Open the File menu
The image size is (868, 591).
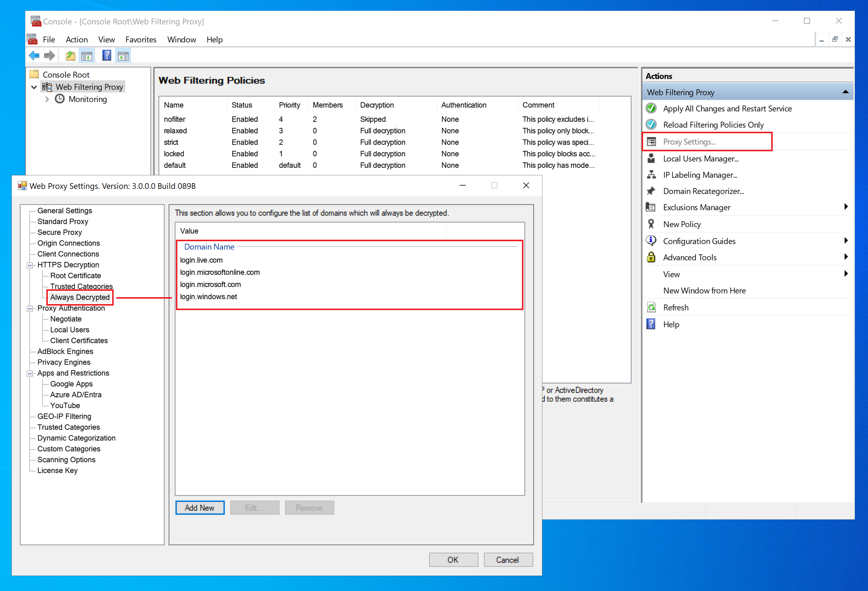(49, 40)
